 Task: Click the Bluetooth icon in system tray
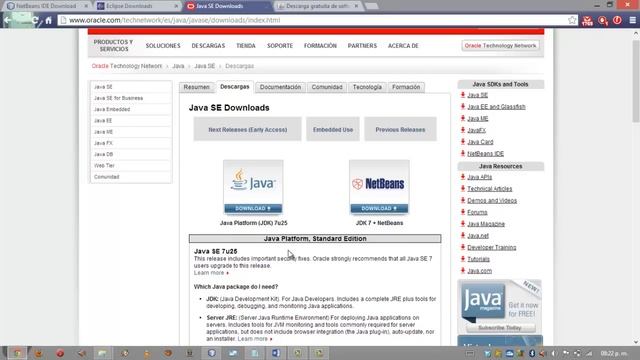tap(532, 353)
